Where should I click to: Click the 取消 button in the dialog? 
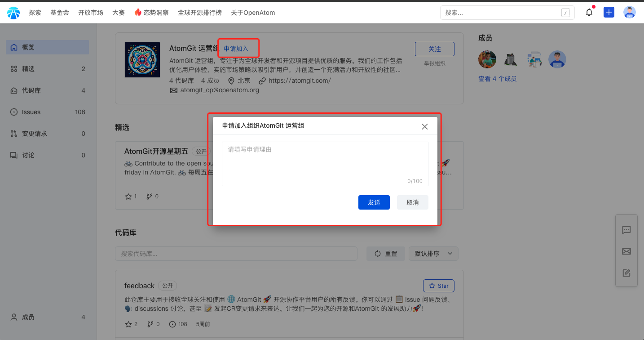413,202
